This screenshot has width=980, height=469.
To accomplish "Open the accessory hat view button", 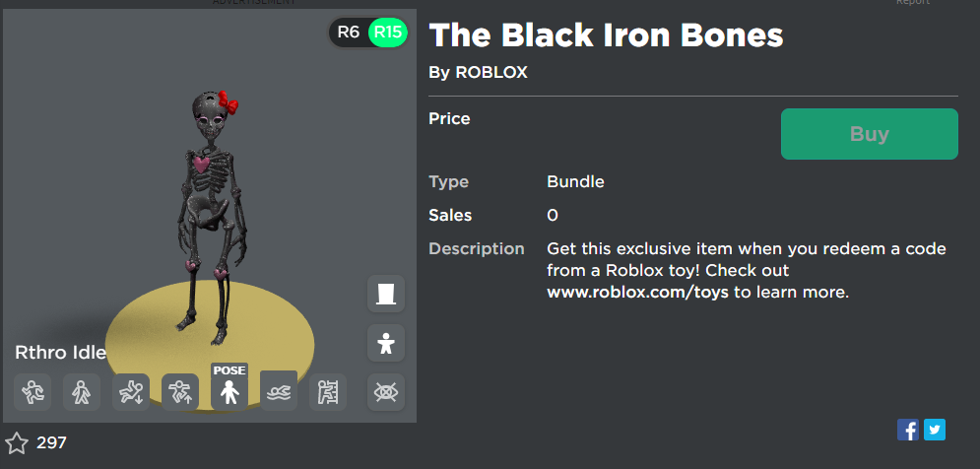I will [x=386, y=294].
